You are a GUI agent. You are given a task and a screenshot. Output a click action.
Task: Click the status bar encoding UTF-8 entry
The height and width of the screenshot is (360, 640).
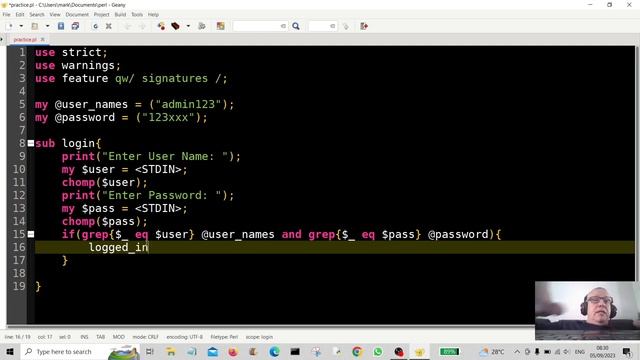[184, 337]
